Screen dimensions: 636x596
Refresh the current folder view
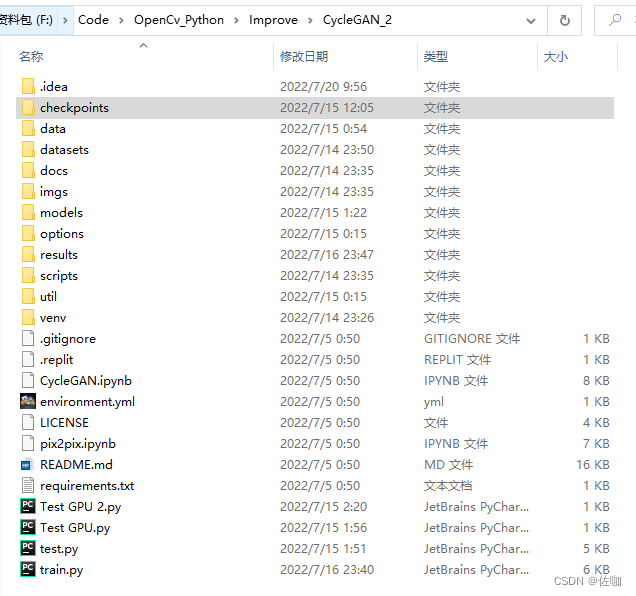coord(564,20)
